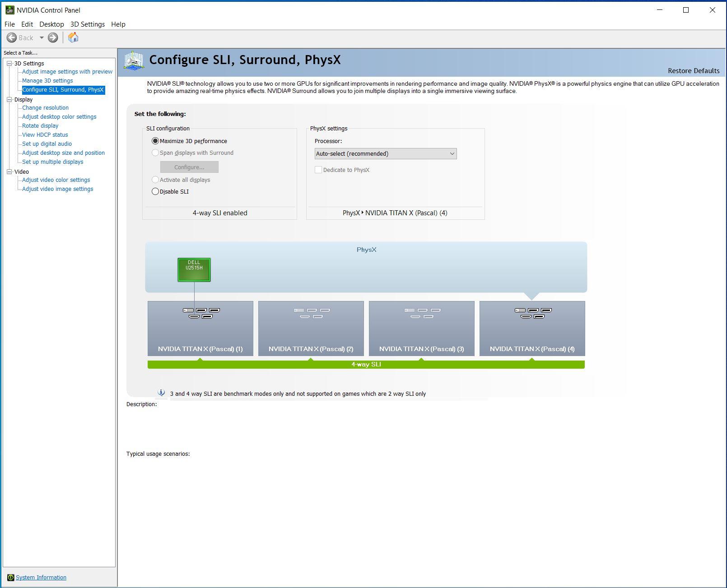Click the NVIDIA Control Panel title icon
The height and width of the screenshot is (588, 727).
[9, 10]
